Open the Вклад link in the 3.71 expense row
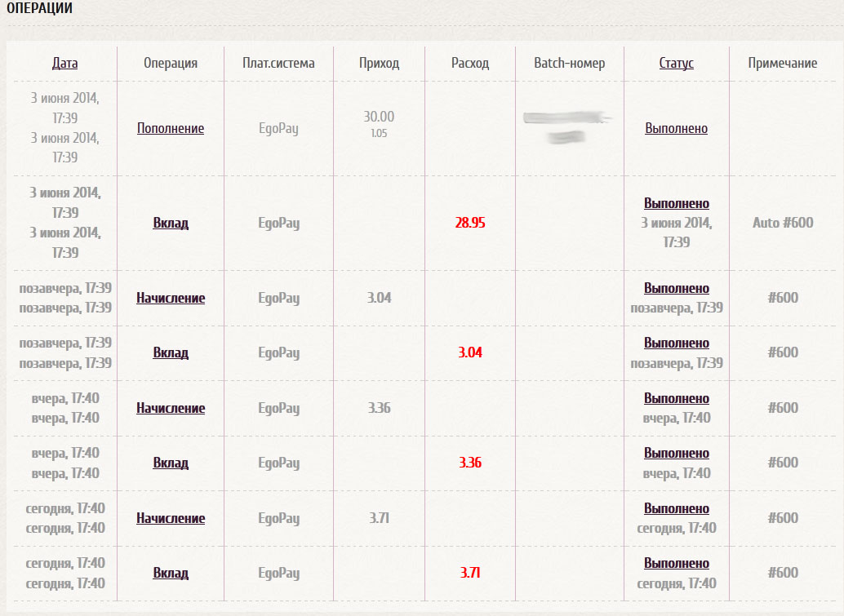The width and height of the screenshot is (844, 616). (171, 573)
